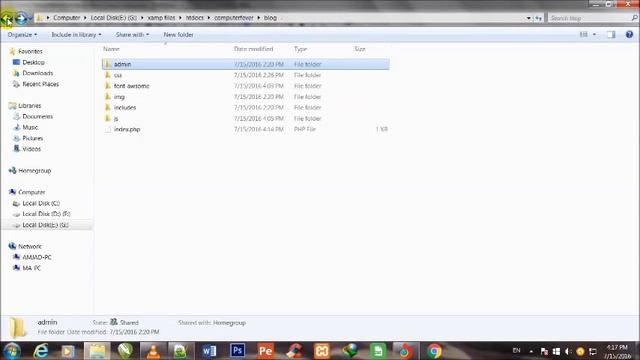This screenshot has height=360, width=640.
Task: Click the taskbar clock
Action: click(x=617, y=352)
